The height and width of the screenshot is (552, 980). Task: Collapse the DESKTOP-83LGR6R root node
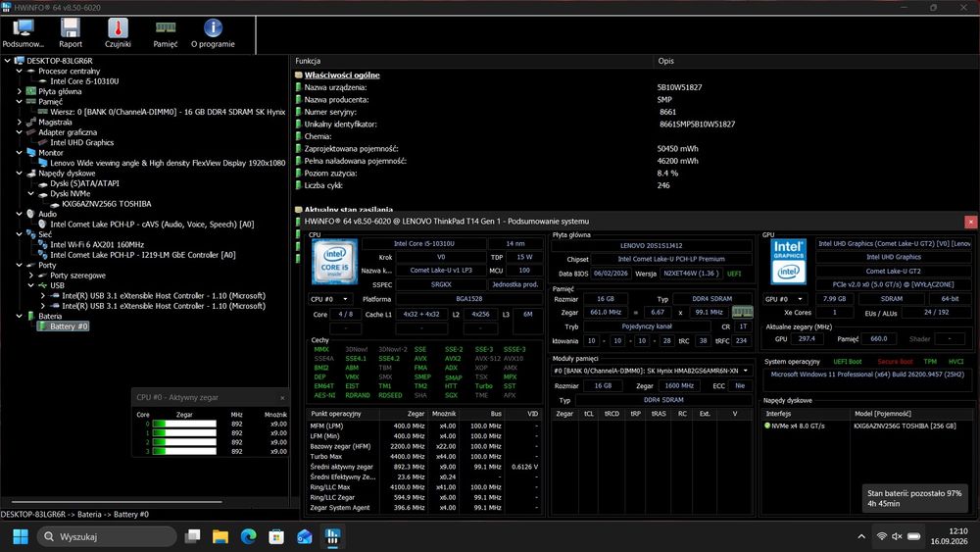(8, 61)
